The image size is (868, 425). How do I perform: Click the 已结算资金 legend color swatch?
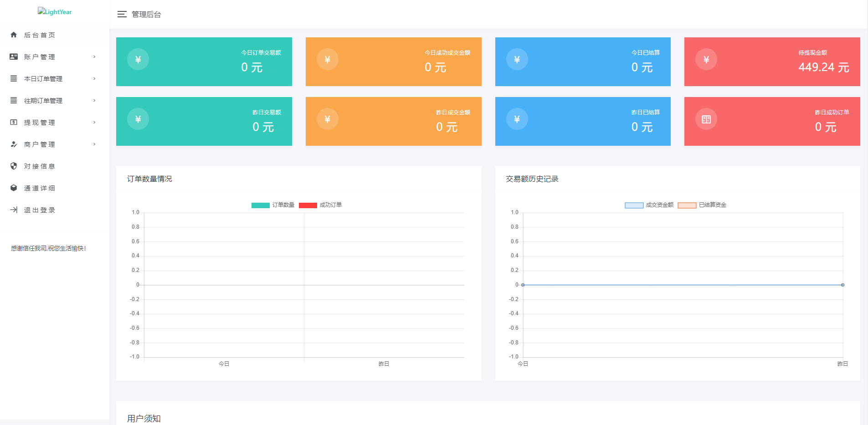687,205
